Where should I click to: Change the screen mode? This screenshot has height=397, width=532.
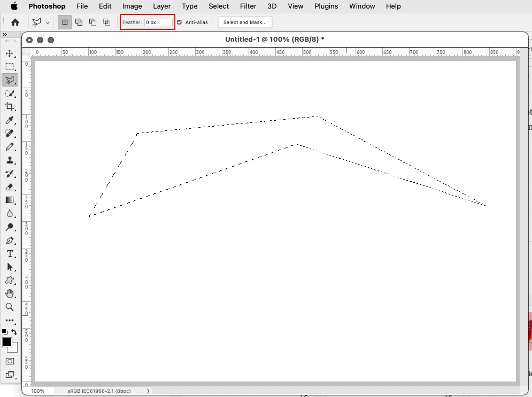(x=10, y=375)
